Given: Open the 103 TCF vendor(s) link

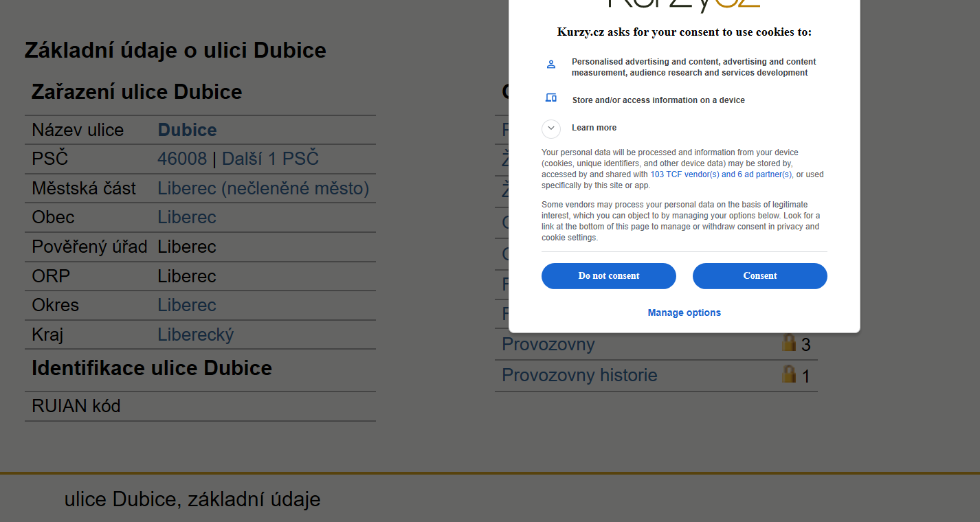Looking at the screenshot, I should click(721, 174).
